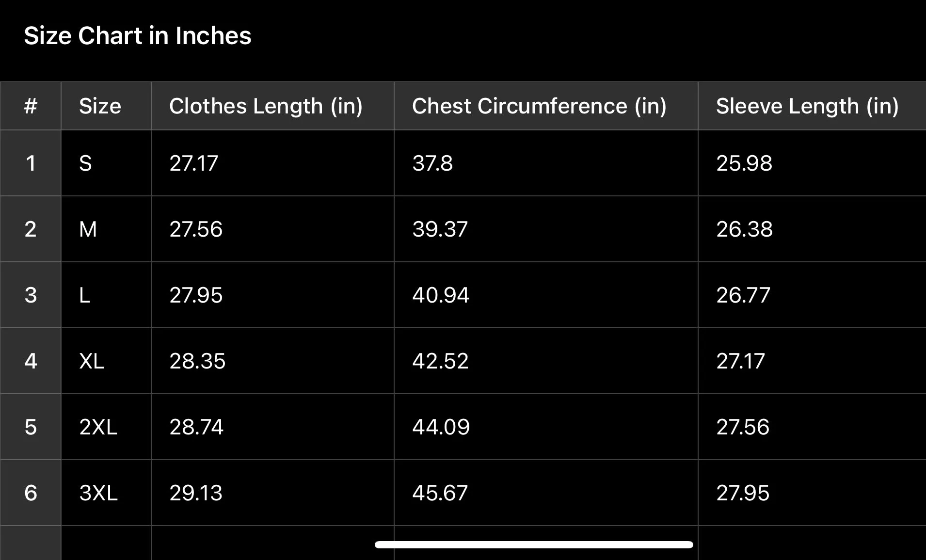The height and width of the screenshot is (560, 926).
Task: Select clothes length value 27.95
Action: click(272, 295)
